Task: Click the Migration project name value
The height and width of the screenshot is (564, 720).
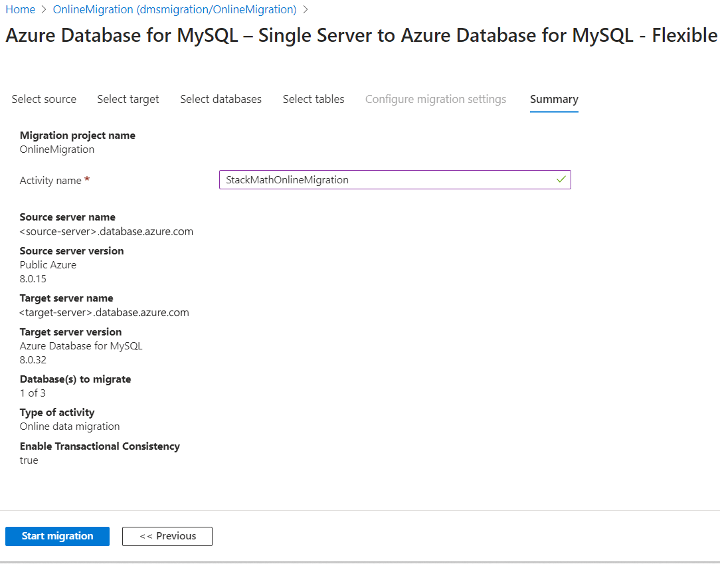Action: [57, 149]
